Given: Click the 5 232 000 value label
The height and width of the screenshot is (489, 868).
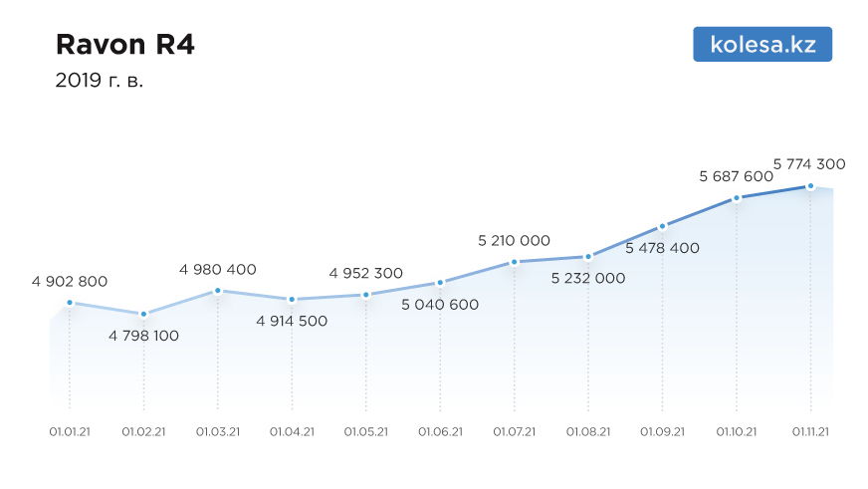Looking at the screenshot, I should pos(588,278).
